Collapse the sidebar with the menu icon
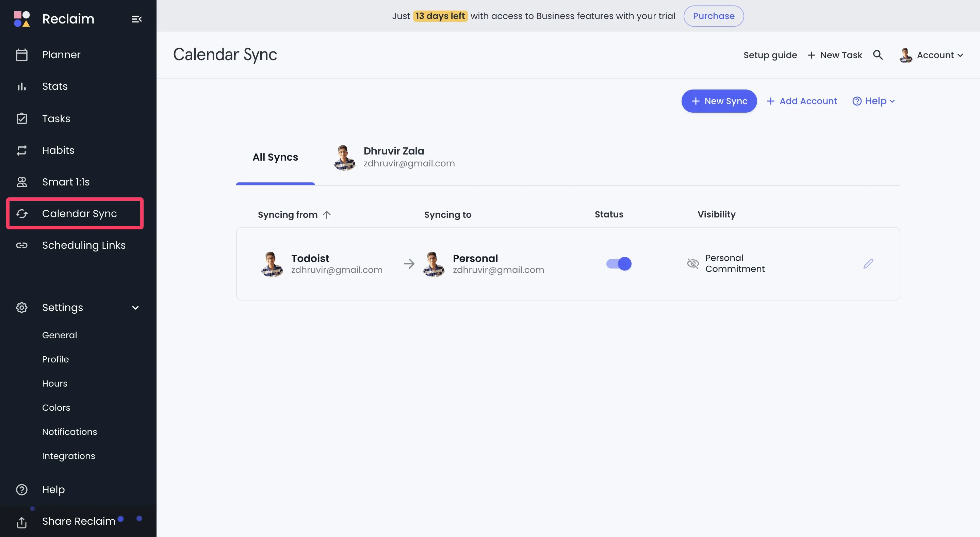This screenshot has width=980, height=537. click(136, 19)
